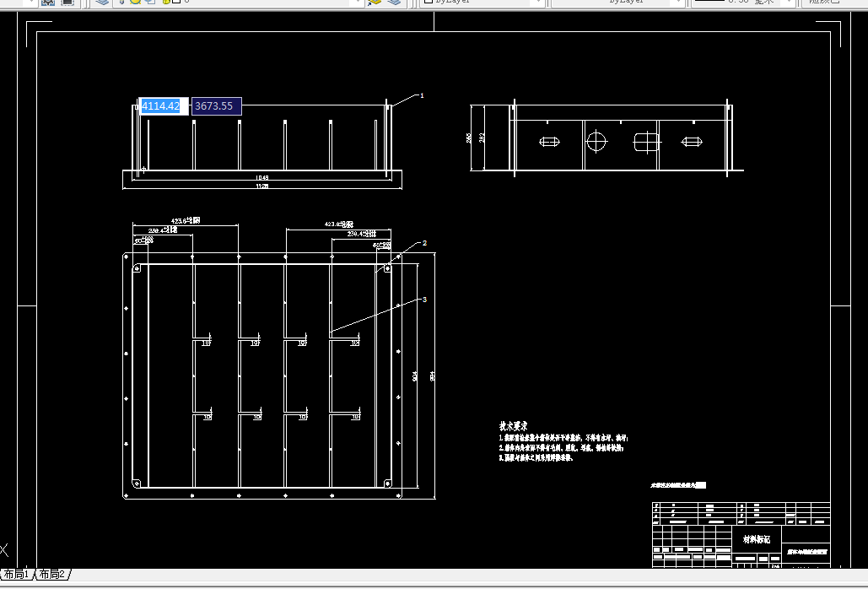Select part balloon number 2
868x589 pixels.
(424, 243)
